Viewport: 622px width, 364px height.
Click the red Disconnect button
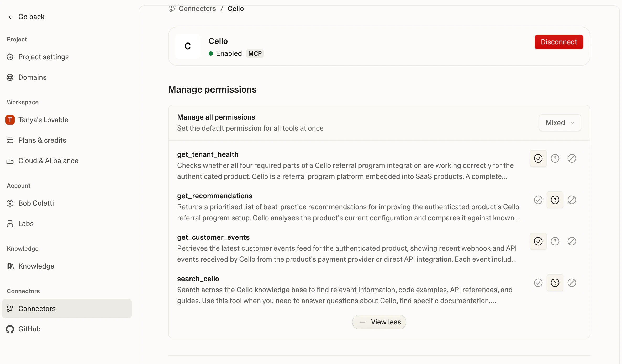(559, 42)
